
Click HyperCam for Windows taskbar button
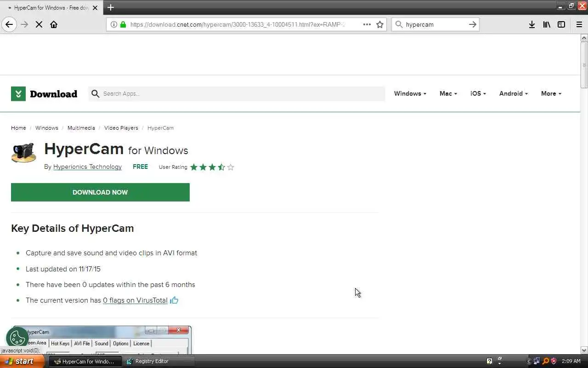pos(85,361)
